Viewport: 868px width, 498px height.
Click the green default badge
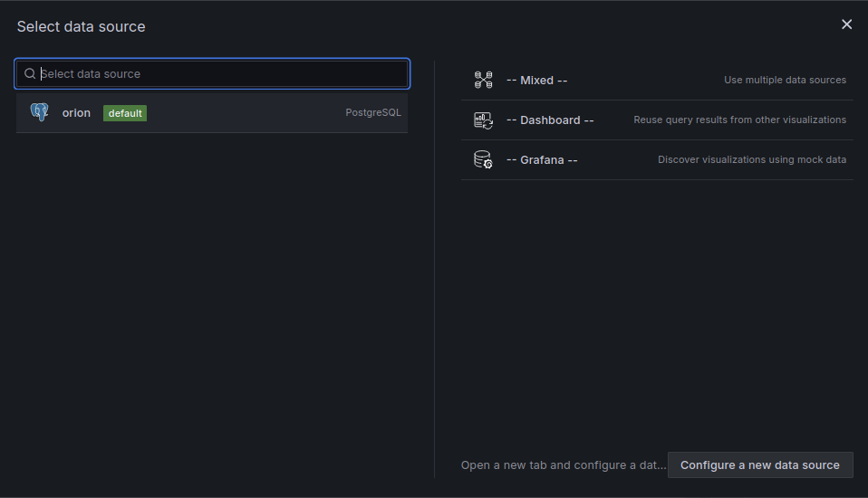pos(125,113)
